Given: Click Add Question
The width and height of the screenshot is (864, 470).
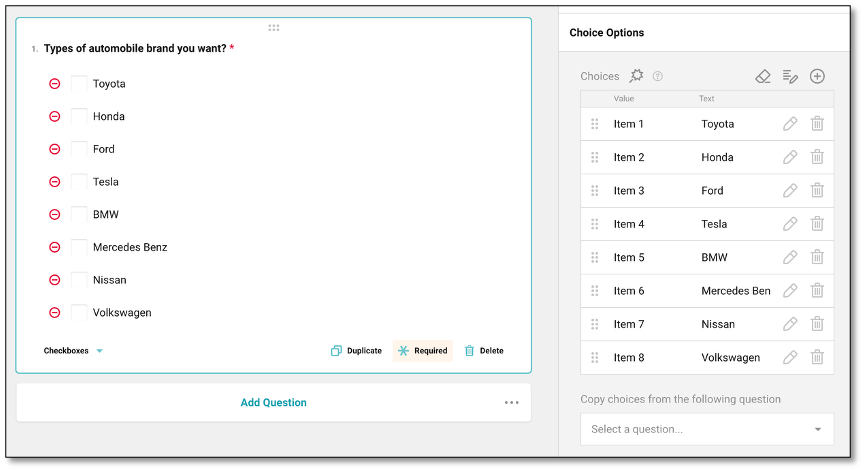Looking at the screenshot, I should click(273, 403).
